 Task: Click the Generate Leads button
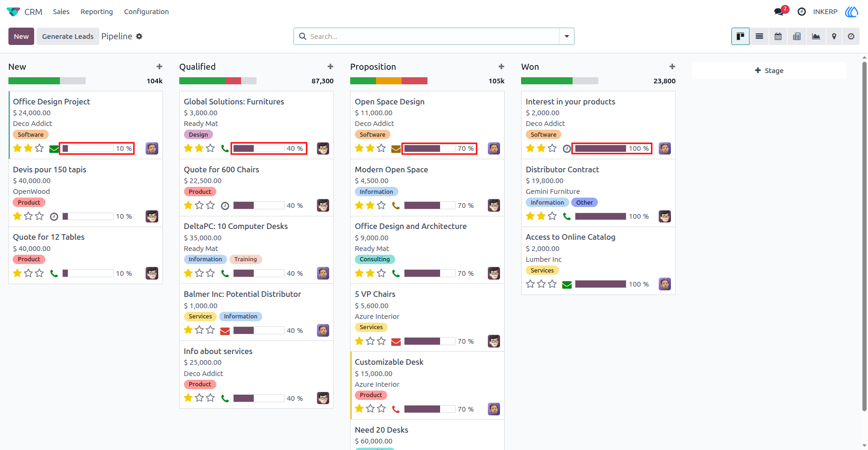[x=68, y=37]
